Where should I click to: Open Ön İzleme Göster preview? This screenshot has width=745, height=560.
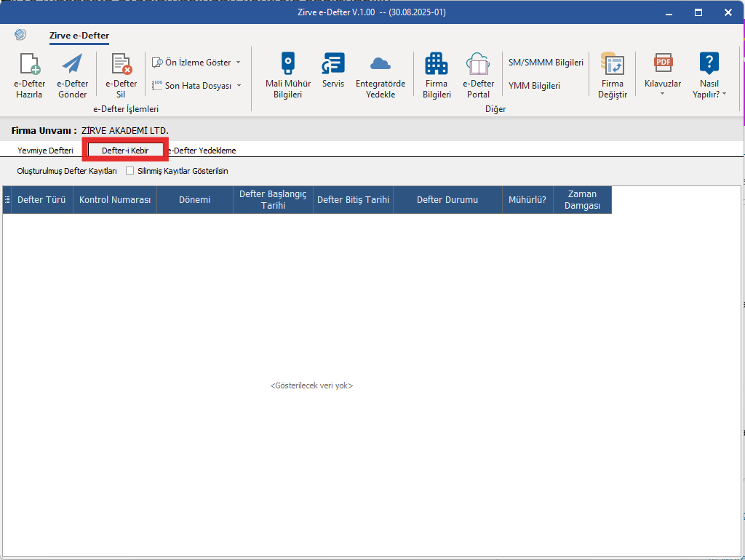[192, 63]
